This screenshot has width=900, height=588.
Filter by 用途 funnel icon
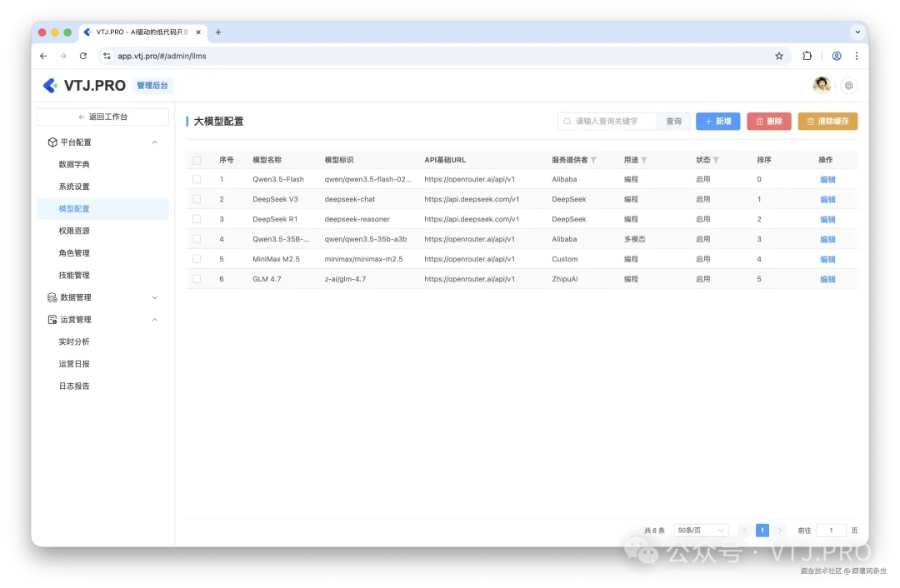[x=643, y=160]
